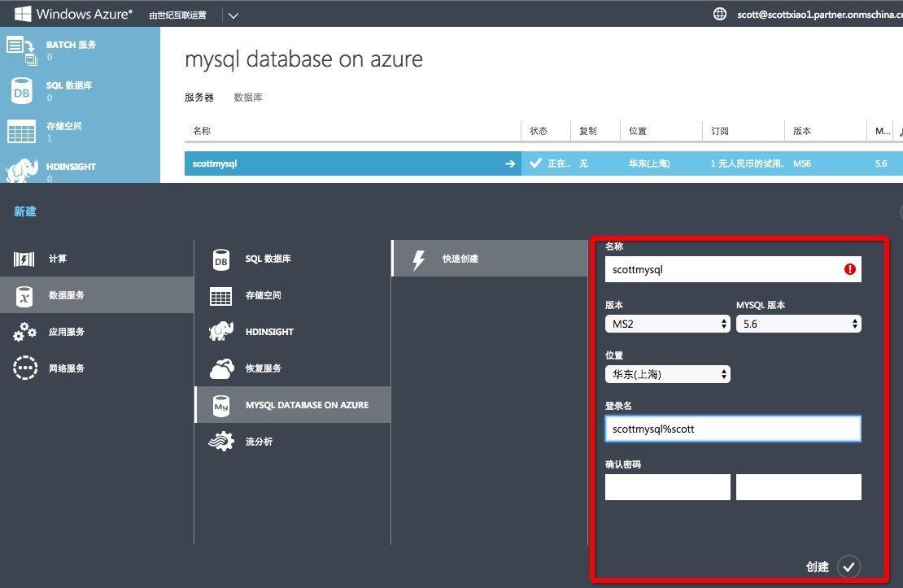Screen dimensions: 903x588
Task: Switch to the 数据库 tab
Action: pos(248,98)
